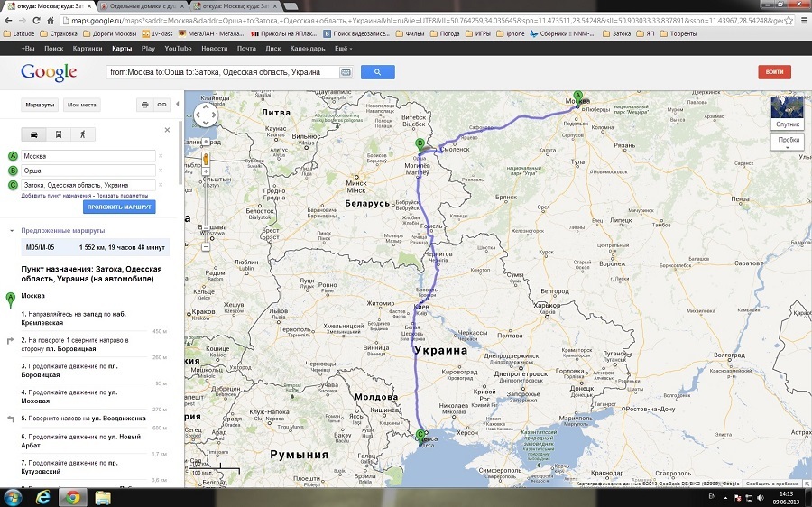Open Картинки in the Google bar
812x507 pixels.
[88, 48]
